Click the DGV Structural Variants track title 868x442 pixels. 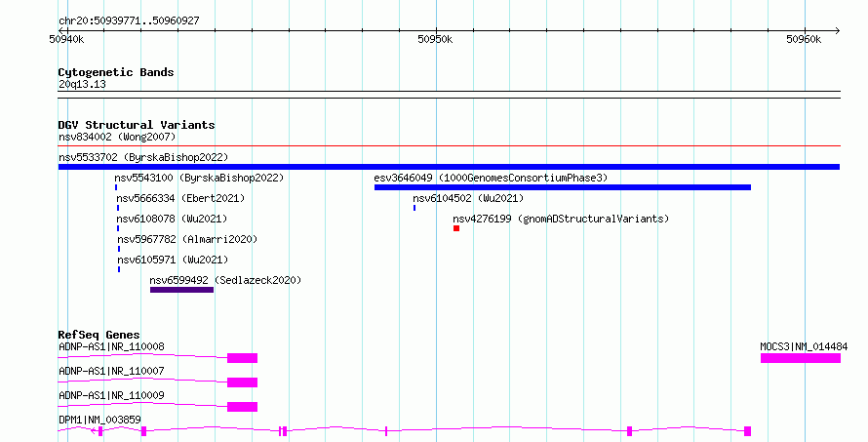pos(137,125)
